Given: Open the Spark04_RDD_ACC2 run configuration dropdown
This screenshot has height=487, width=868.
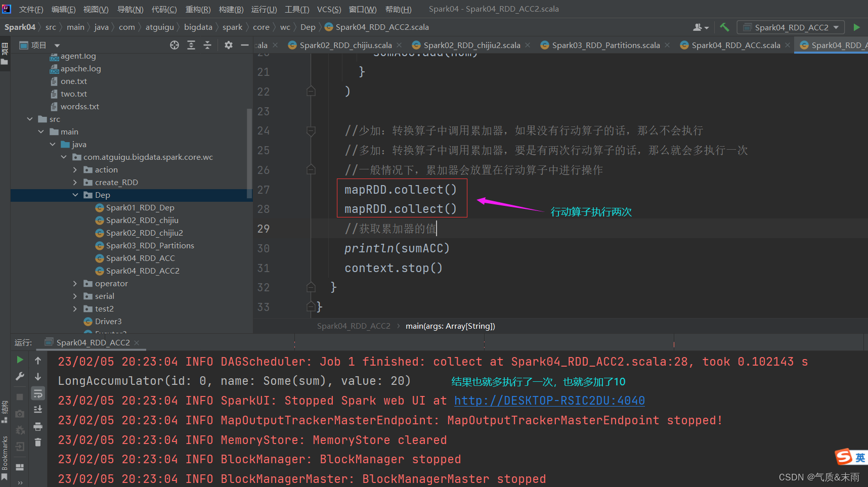Looking at the screenshot, I should click(x=791, y=27).
